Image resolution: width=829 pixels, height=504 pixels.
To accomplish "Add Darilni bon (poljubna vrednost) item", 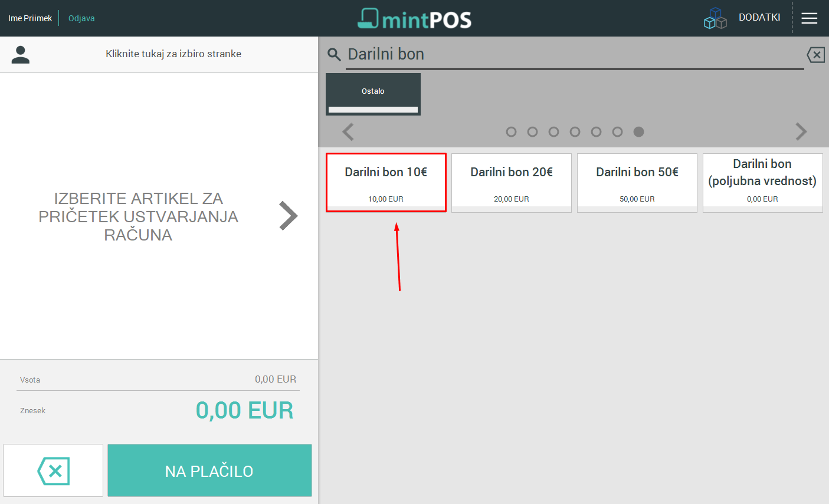I will tap(762, 183).
